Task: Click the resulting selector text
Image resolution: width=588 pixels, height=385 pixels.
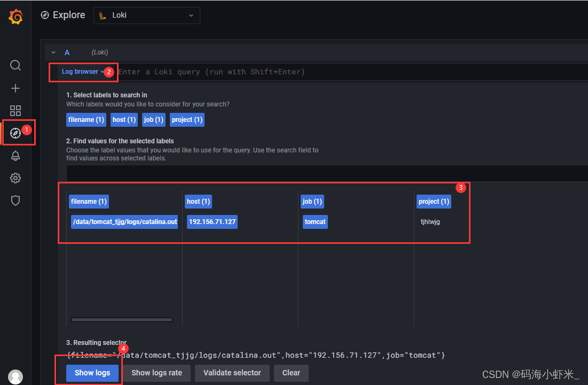Action: (256, 356)
